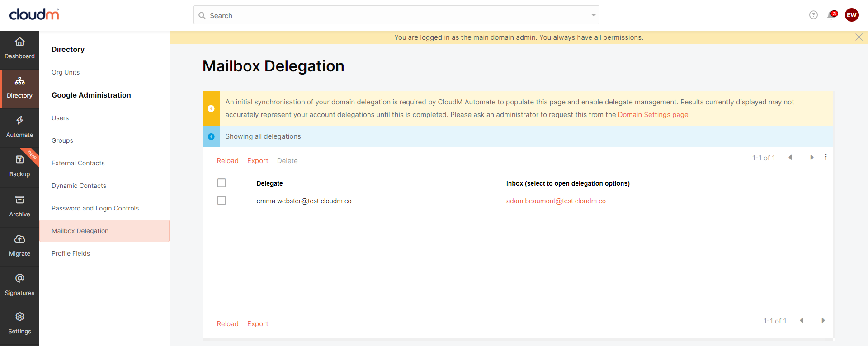Viewport: 868px width, 346px height.
Task: Click the blue info icon beside Showing all delegations
Action: [x=211, y=136]
